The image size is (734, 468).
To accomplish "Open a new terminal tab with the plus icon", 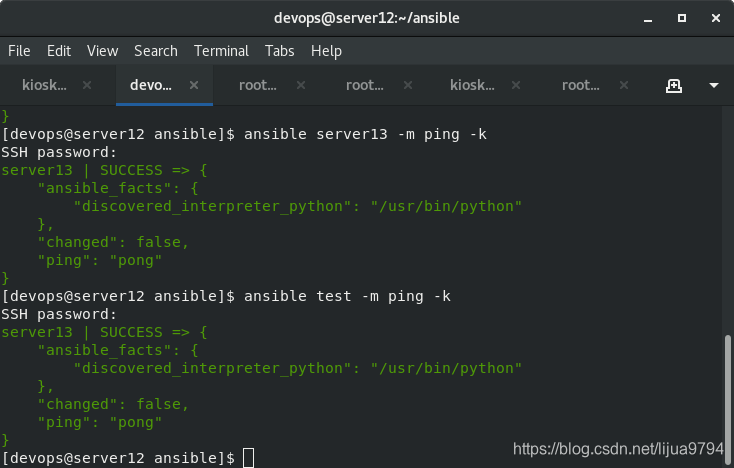I will point(674,86).
